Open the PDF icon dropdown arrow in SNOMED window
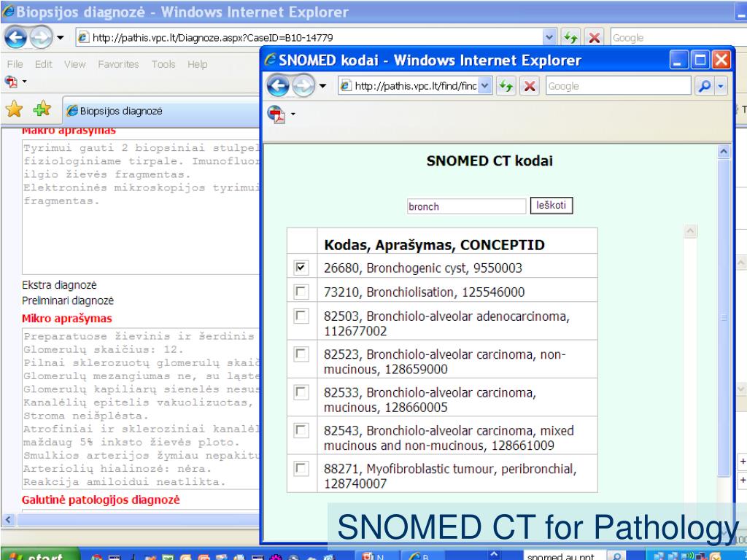 tap(293, 114)
